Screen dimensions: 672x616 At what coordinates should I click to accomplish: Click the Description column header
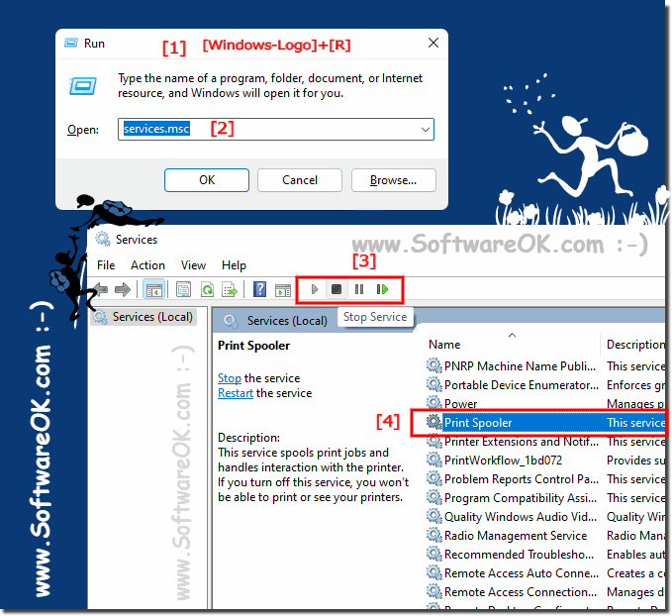point(635,344)
